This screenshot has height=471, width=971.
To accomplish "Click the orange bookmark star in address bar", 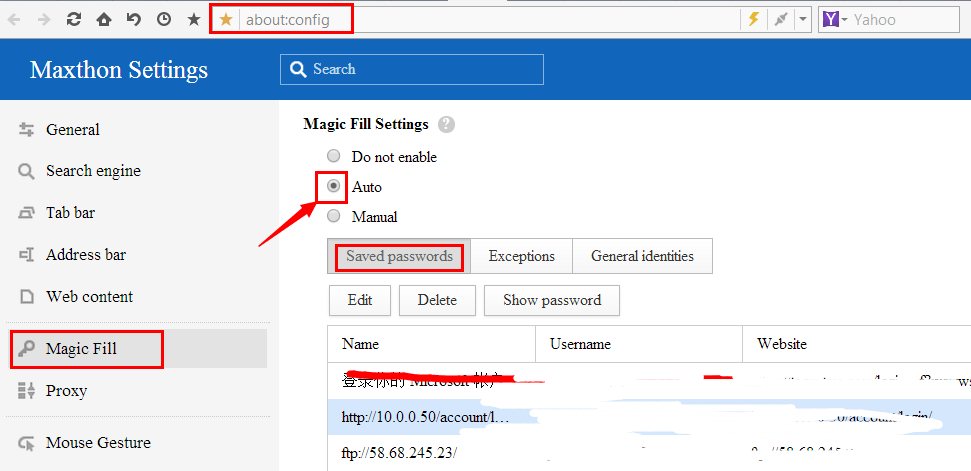I will tap(226, 20).
